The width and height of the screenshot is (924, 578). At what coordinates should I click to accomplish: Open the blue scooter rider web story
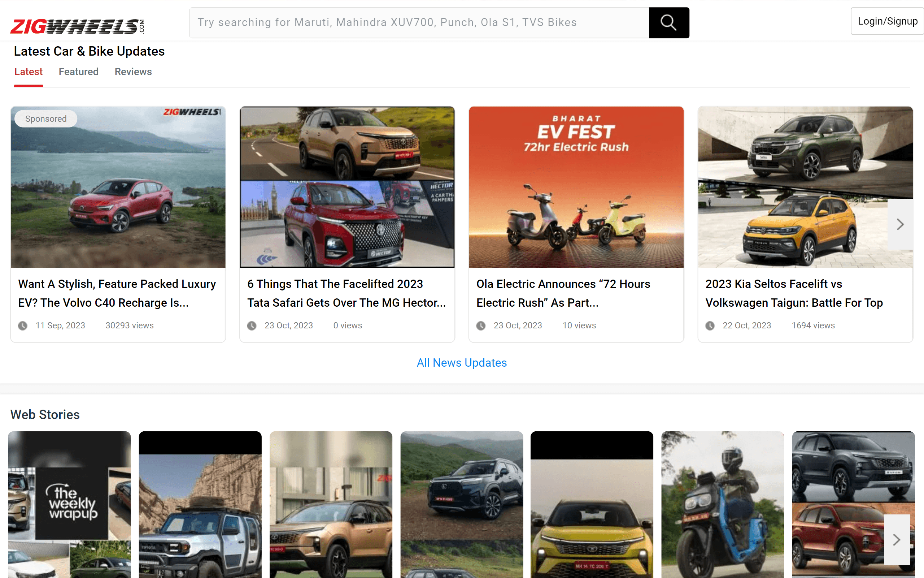(722, 505)
